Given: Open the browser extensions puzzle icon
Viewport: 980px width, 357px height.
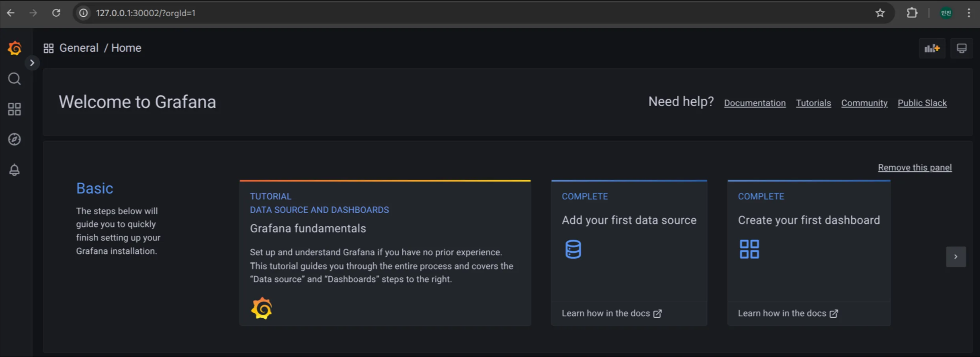Looking at the screenshot, I should (x=912, y=13).
